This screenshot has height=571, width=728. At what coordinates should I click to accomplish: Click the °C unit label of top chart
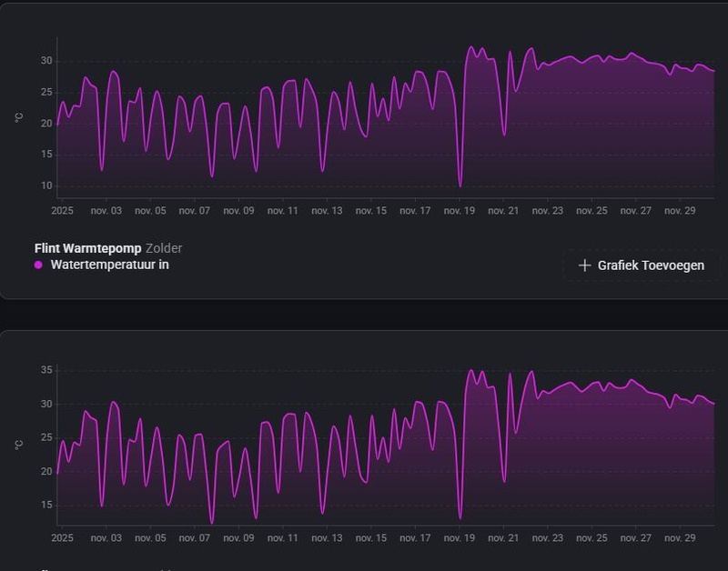(19, 118)
